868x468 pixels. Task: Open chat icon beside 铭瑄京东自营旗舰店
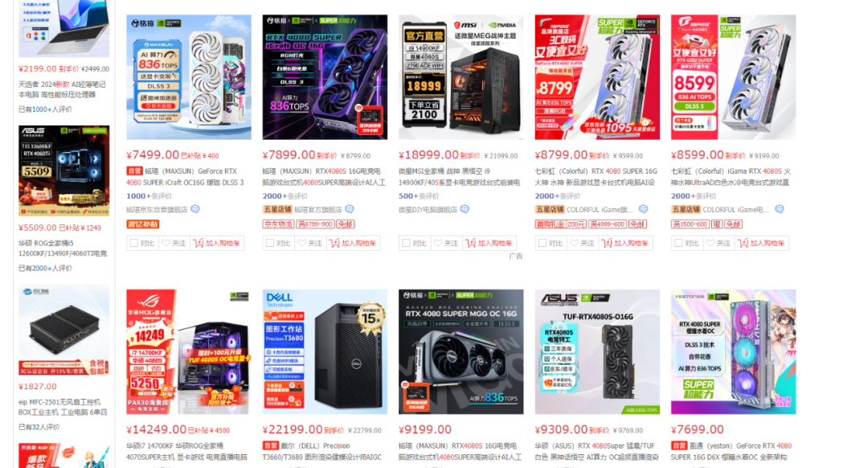click(195, 209)
